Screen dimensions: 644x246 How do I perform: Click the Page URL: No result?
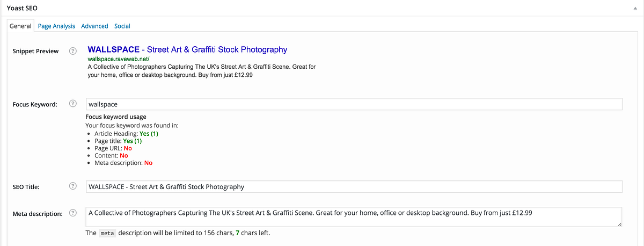pyautogui.click(x=113, y=148)
